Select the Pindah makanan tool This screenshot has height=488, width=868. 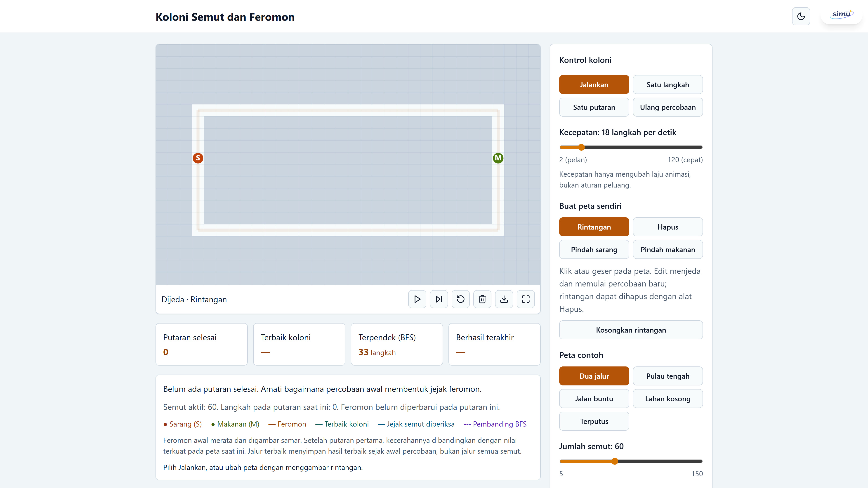668,250
